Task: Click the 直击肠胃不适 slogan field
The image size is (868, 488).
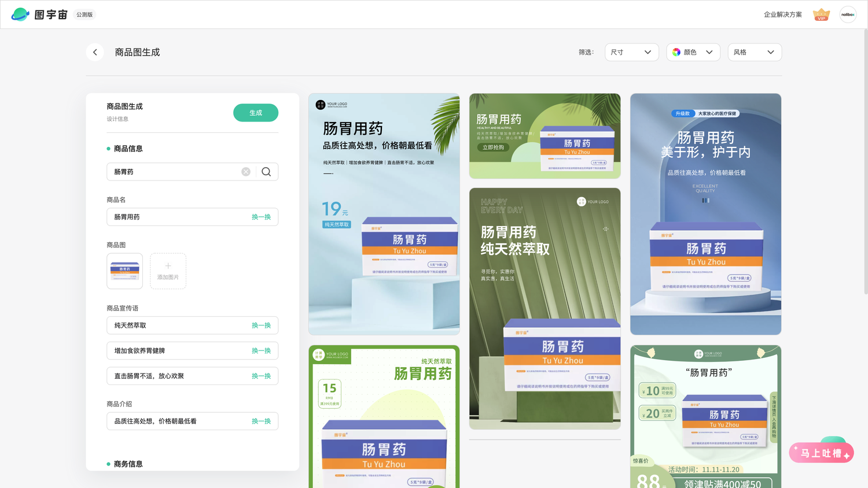Action: pyautogui.click(x=192, y=376)
